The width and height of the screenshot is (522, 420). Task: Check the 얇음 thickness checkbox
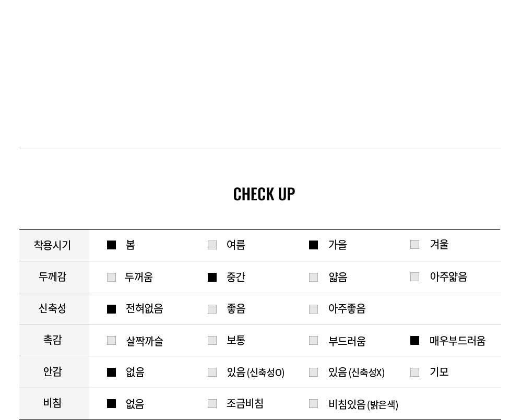click(x=313, y=278)
